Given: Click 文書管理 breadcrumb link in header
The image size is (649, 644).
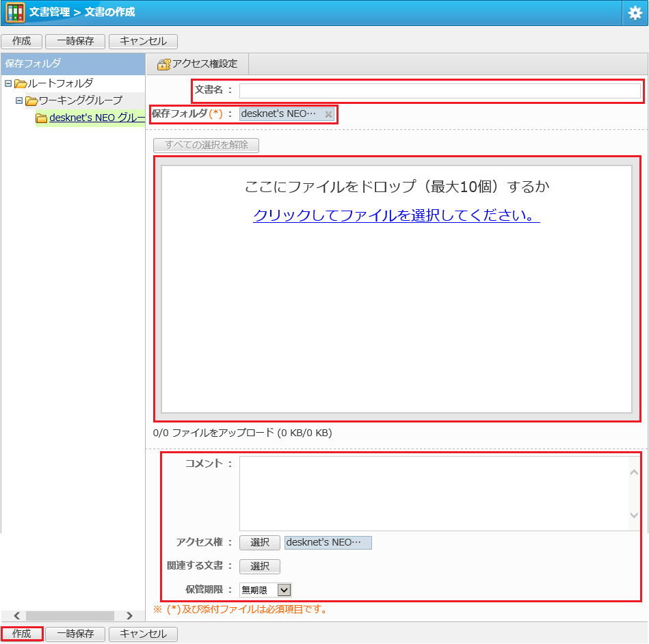Looking at the screenshot, I should coord(50,12).
